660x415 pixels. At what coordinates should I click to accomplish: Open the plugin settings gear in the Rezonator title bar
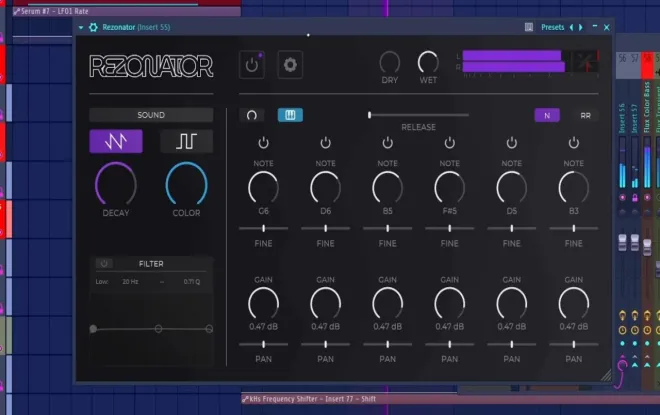(93, 27)
